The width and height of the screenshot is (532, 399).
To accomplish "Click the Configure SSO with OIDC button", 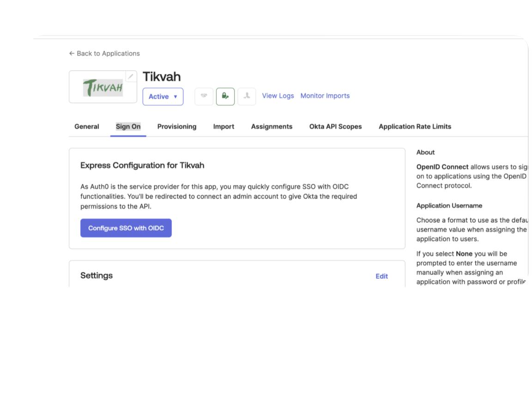I will point(126,228).
